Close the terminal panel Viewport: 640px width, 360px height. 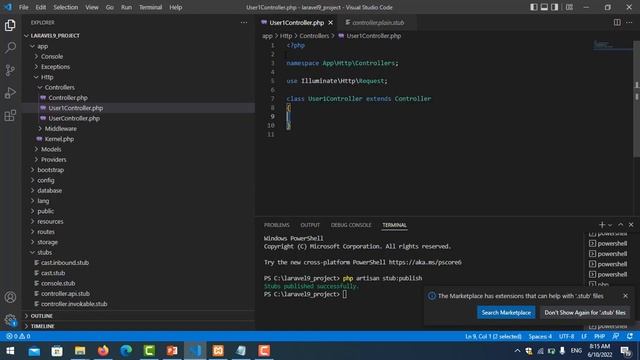631,225
